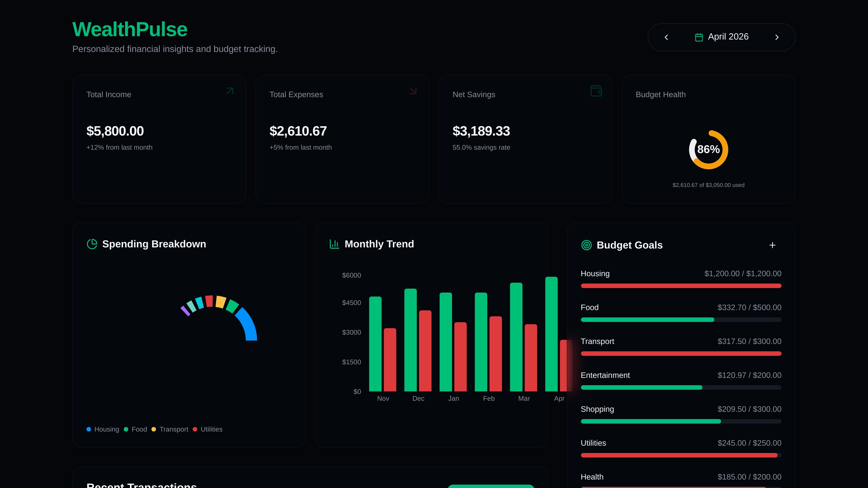
Task: Click the Net Savings wallet icon
Action: (596, 91)
